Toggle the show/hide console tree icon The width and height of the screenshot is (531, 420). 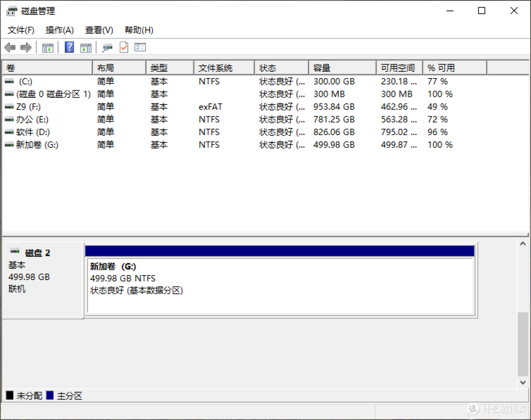(48, 48)
